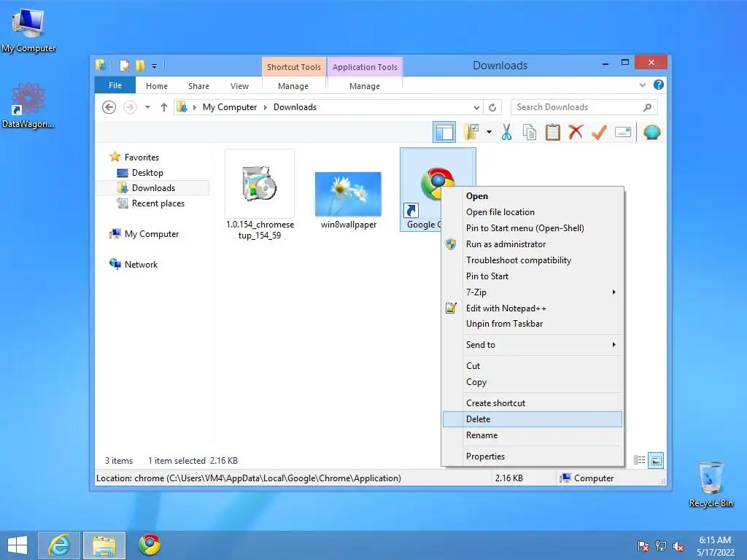Go up one folder level arrow
Viewport: 747px width, 560px height.
[x=164, y=107]
